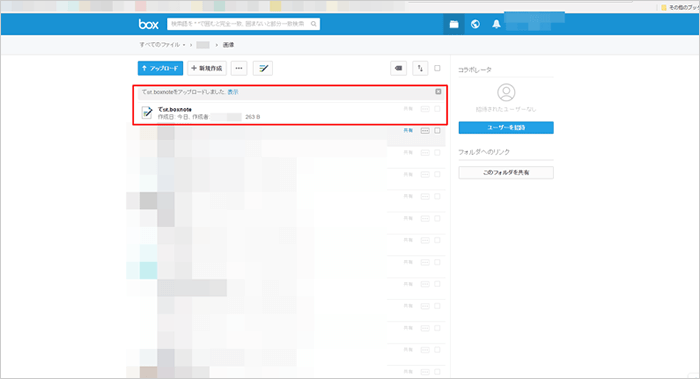The image size is (700, 379).
Task: Open the notifications bell icon
Action: coord(496,24)
